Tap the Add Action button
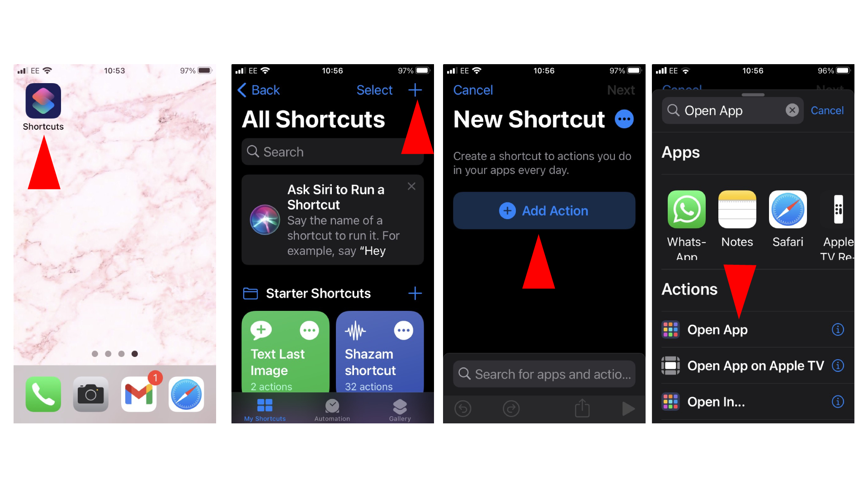The width and height of the screenshot is (868, 488). [542, 210]
